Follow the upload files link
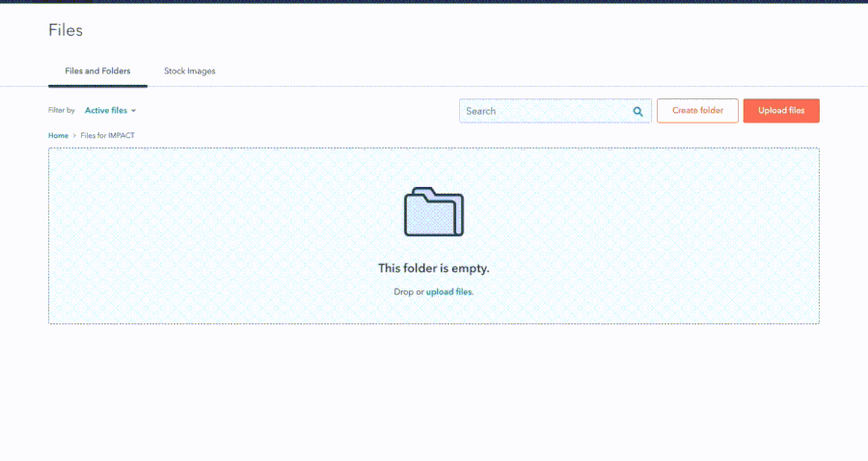The width and height of the screenshot is (868, 461). pyautogui.click(x=448, y=291)
